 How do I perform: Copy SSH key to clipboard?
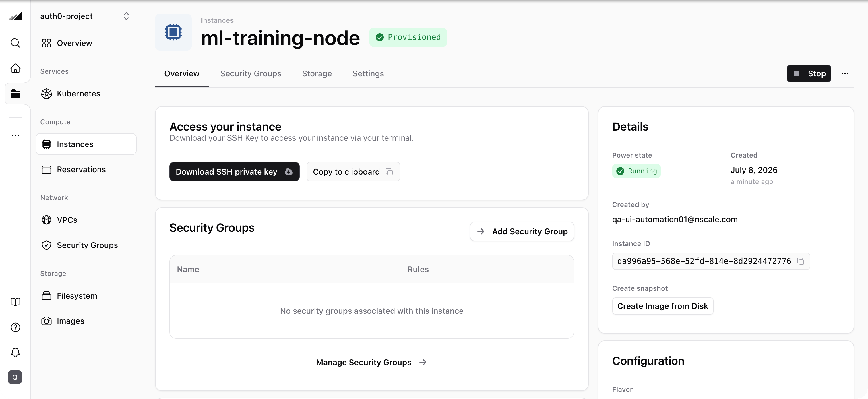click(x=353, y=172)
